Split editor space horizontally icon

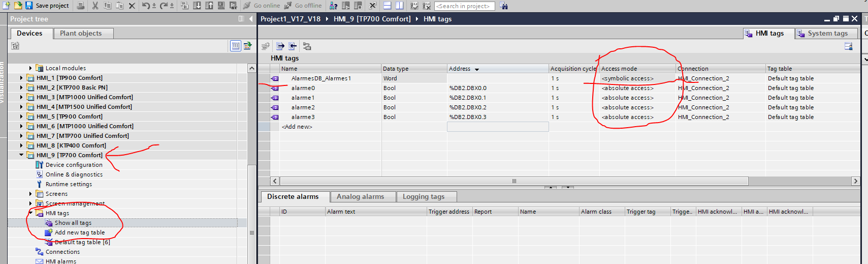387,6
